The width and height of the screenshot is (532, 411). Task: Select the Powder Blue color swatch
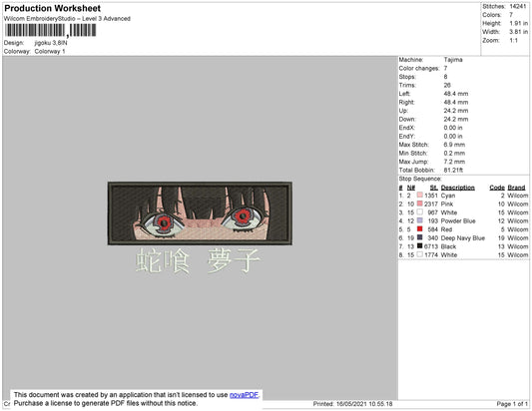point(419,220)
